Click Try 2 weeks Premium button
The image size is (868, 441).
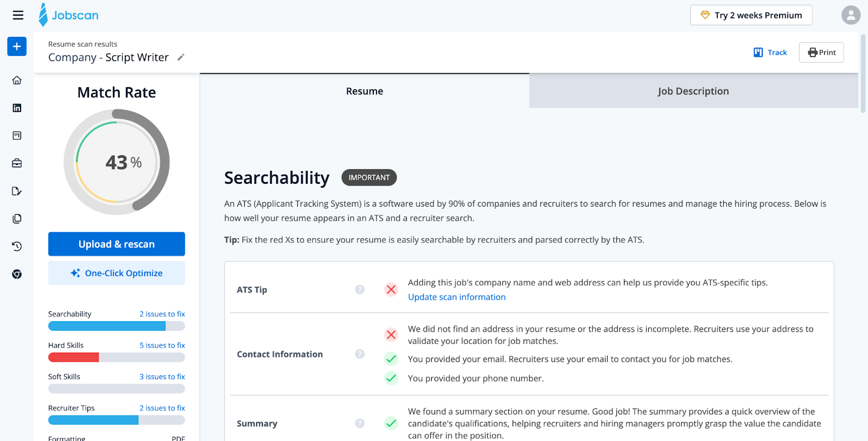pos(751,15)
